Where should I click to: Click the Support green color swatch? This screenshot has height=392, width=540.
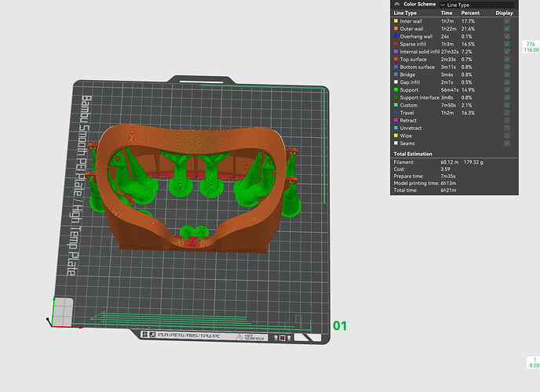pos(395,89)
